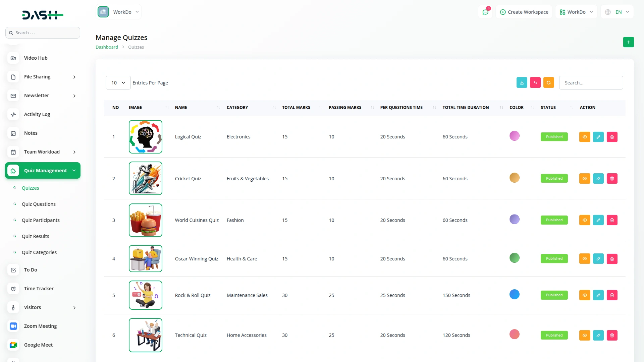Click the table Search input field
Screen dimensions: 644x362
pos(591,83)
